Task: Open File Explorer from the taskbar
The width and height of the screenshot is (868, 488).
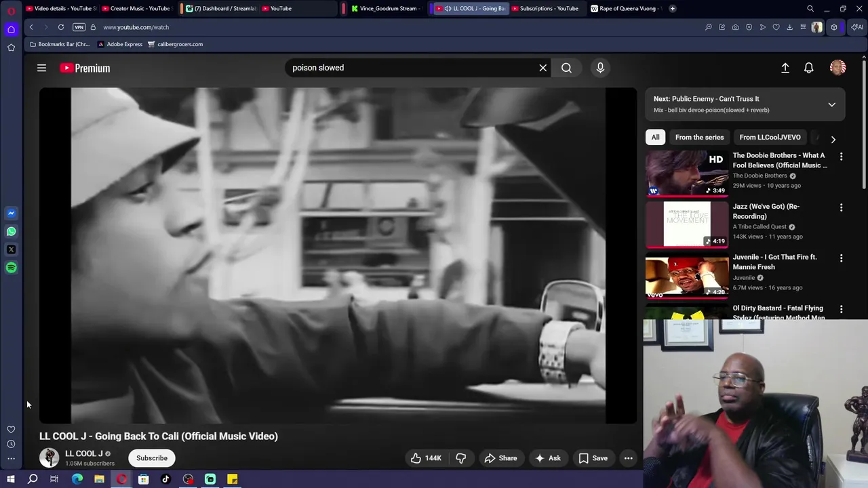Action: (99, 479)
